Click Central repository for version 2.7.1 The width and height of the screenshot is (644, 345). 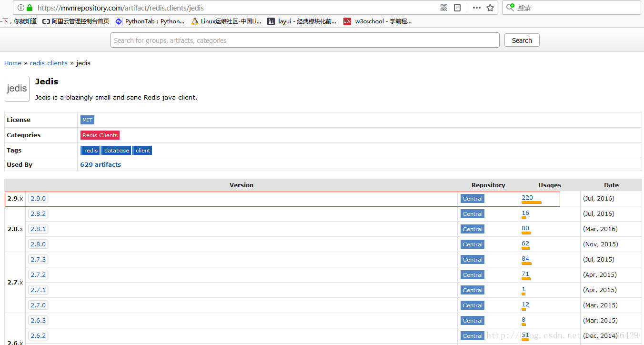coord(473,290)
